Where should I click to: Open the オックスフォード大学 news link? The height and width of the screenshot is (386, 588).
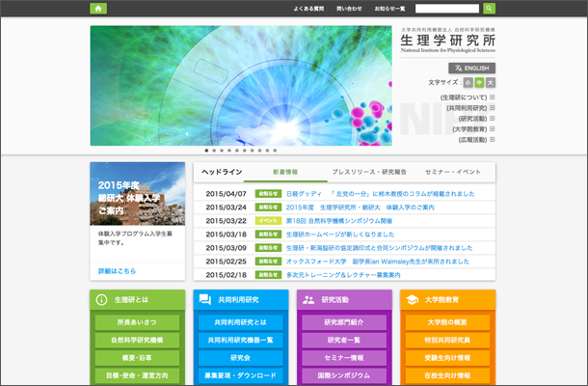378,262
